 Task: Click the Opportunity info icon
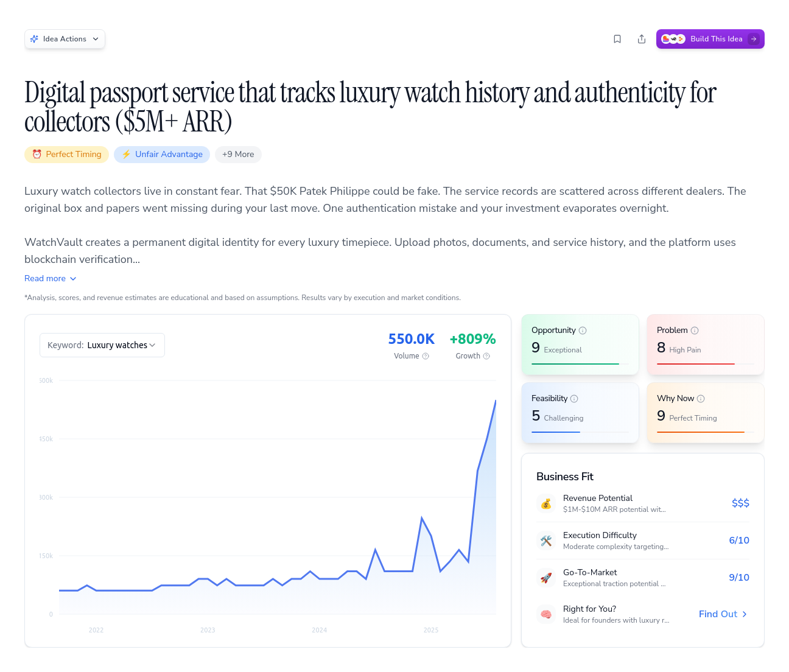(x=583, y=330)
